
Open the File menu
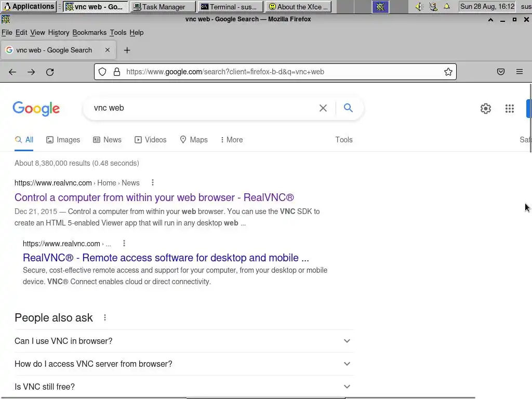click(7, 33)
